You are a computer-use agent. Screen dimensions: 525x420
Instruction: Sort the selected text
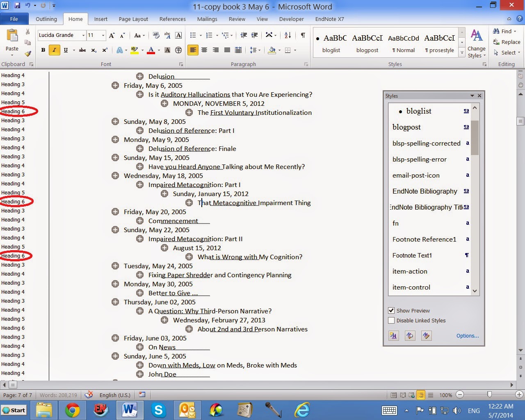click(x=288, y=35)
